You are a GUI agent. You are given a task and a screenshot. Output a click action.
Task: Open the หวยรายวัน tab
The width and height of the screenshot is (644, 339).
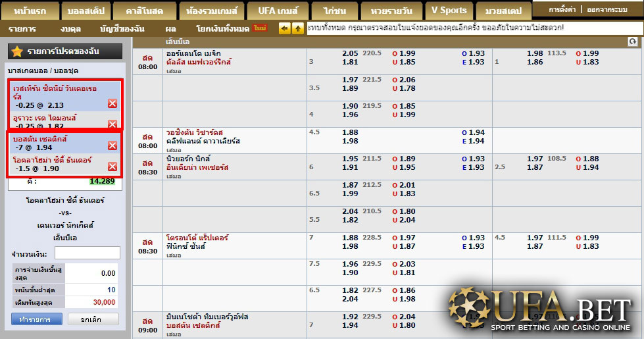click(391, 11)
